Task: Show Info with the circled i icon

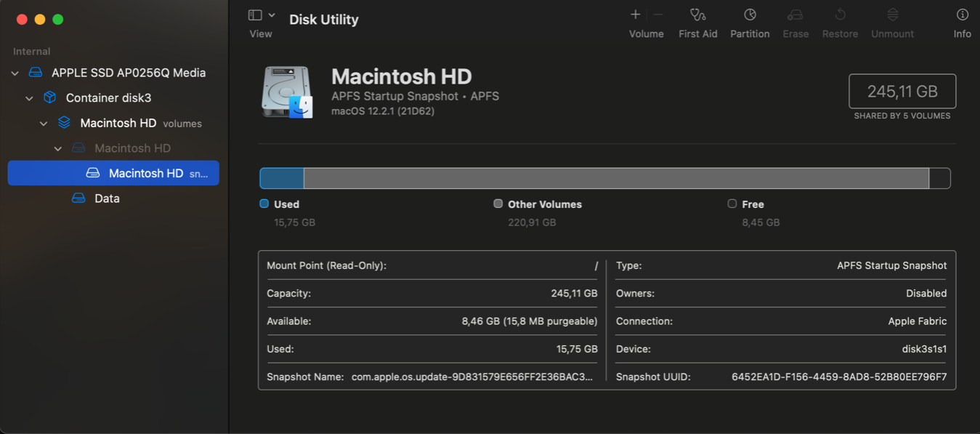Action: 963,15
